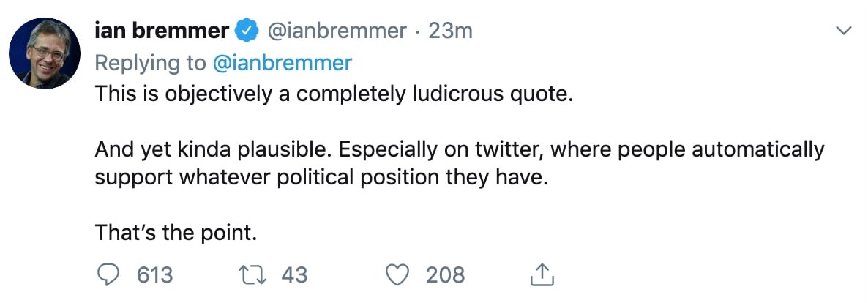
Task: Click the 'completely ludicrous quote' sentence
Action: (x=331, y=97)
